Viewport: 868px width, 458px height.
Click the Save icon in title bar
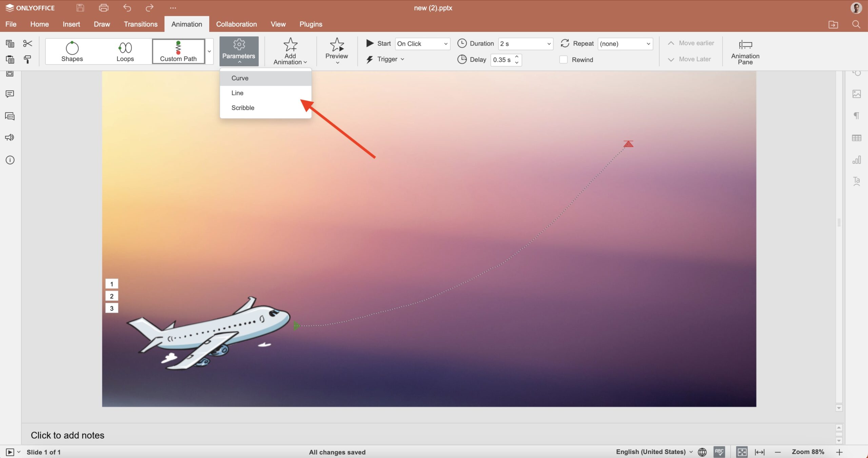pos(80,8)
